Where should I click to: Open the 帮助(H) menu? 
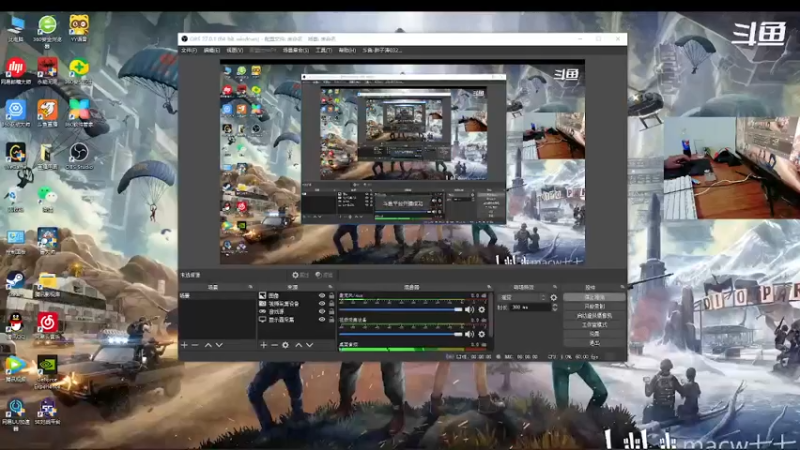point(347,51)
